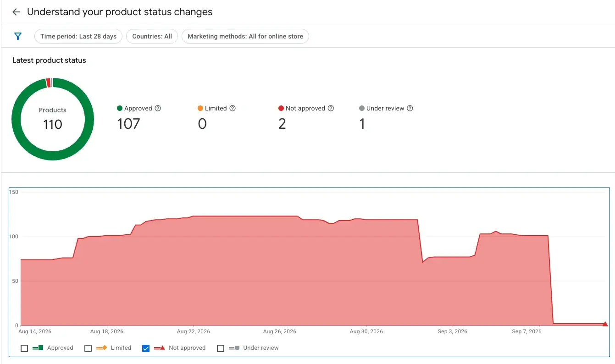
Task: Uncheck the Not approved series checkbox
Action: coord(146,348)
